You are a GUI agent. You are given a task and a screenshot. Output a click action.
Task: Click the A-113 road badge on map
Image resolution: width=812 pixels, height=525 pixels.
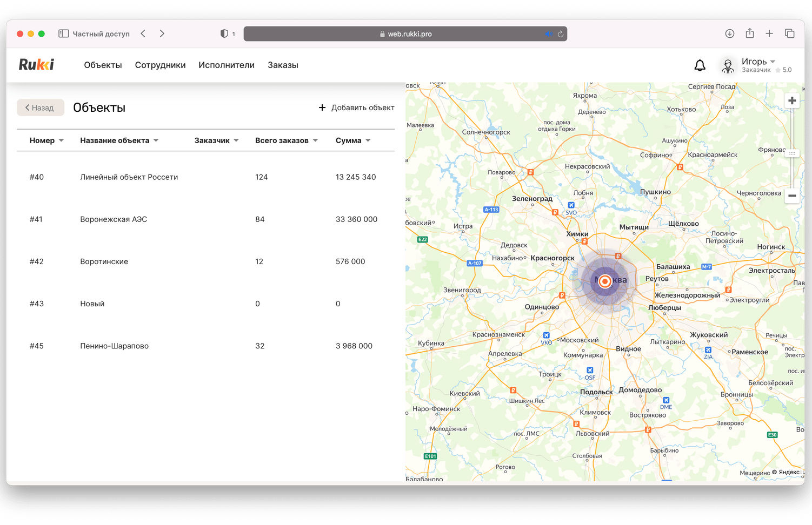click(x=491, y=210)
